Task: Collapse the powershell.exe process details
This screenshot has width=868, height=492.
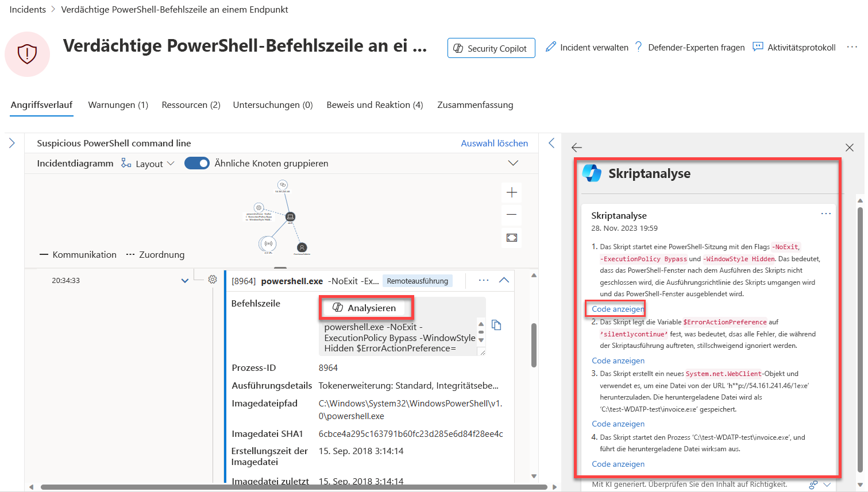Action: (504, 280)
